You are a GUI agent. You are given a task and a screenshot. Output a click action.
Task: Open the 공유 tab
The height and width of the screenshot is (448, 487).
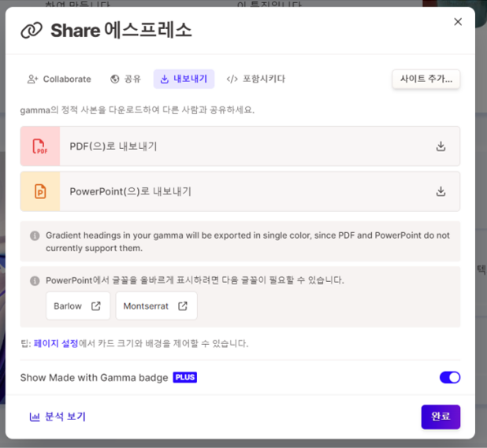tap(125, 79)
